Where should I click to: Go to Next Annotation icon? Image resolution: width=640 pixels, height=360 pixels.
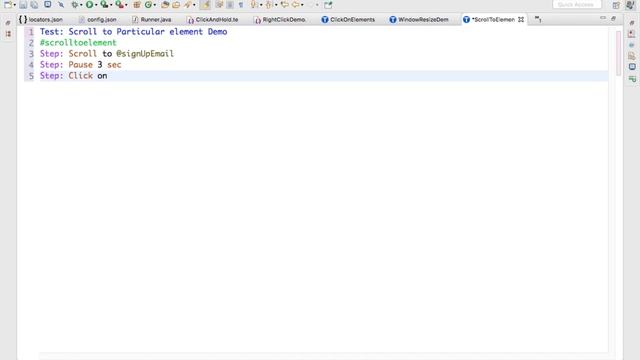pos(254,4)
